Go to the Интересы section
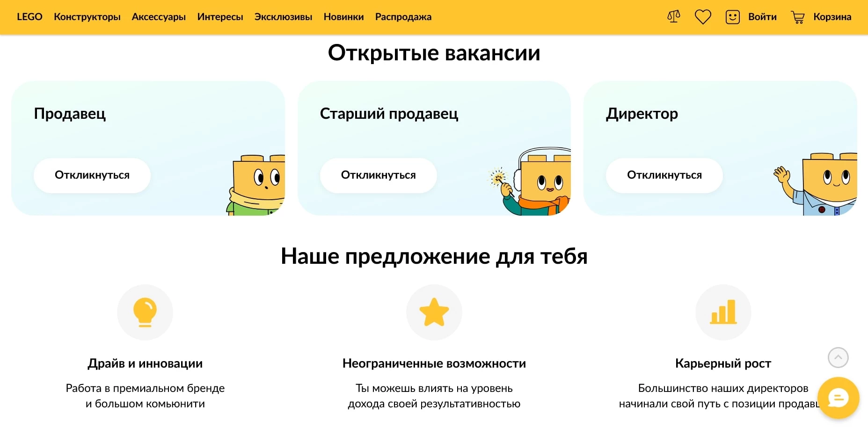 pyautogui.click(x=220, y=17)
